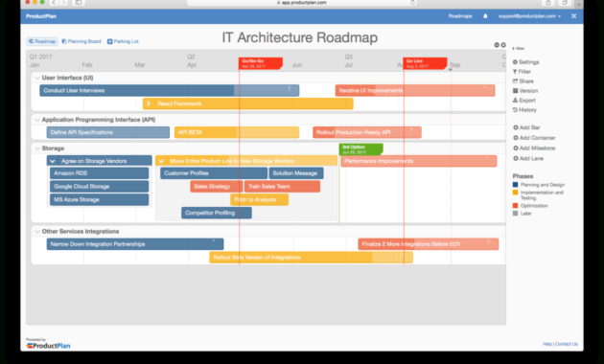Click the browser back arrow
This screenshot has height=364, width=604.
coord(54,2)
